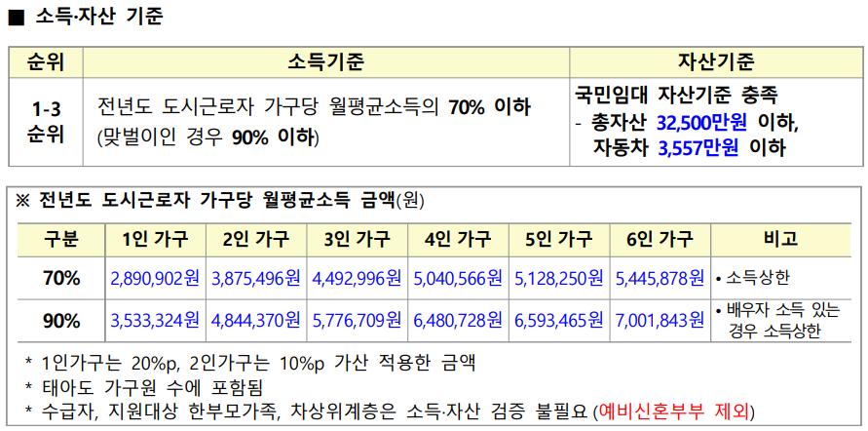Click the value 5,776,709원
Viewport: 868px width, 431px height.
pos(358,321)
